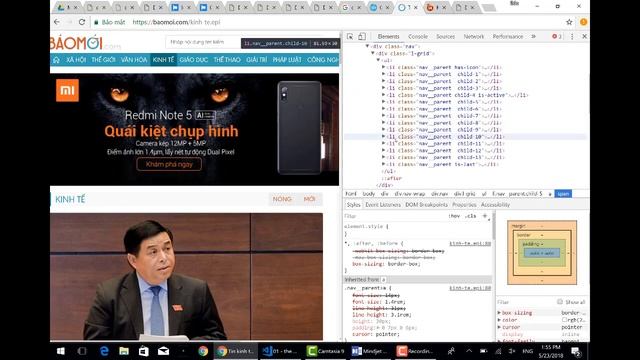Switch to the NÓNG news filter
The height and width of the screenshot is (360, 640).
pyautogui.click(x=282, y=199)
